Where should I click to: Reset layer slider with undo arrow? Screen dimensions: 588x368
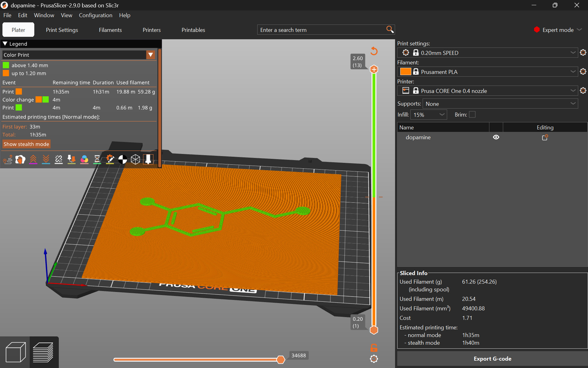374,51
